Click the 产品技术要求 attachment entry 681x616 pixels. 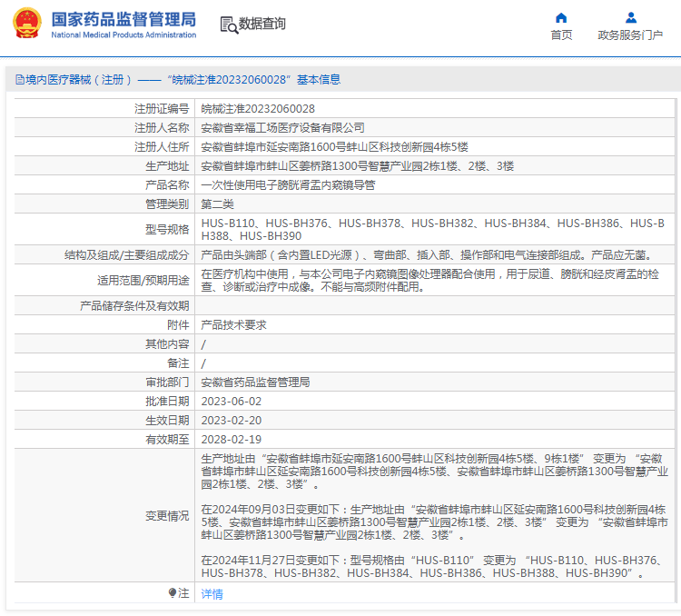[233, 324]
